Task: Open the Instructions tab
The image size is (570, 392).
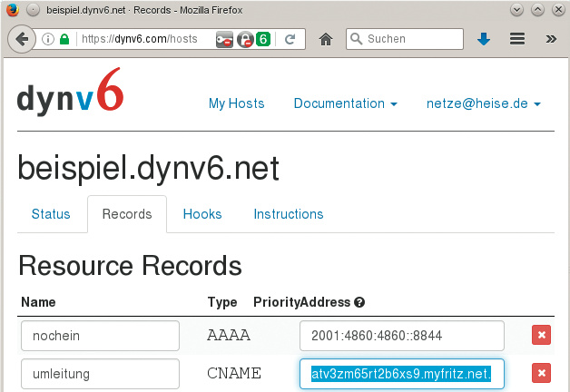Action: coord(289,214)
